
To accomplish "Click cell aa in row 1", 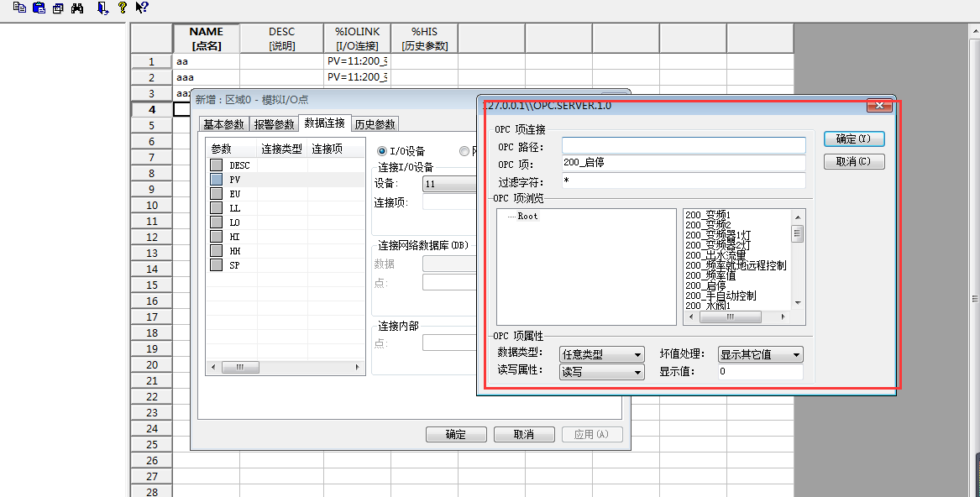I will coord(206,61).
